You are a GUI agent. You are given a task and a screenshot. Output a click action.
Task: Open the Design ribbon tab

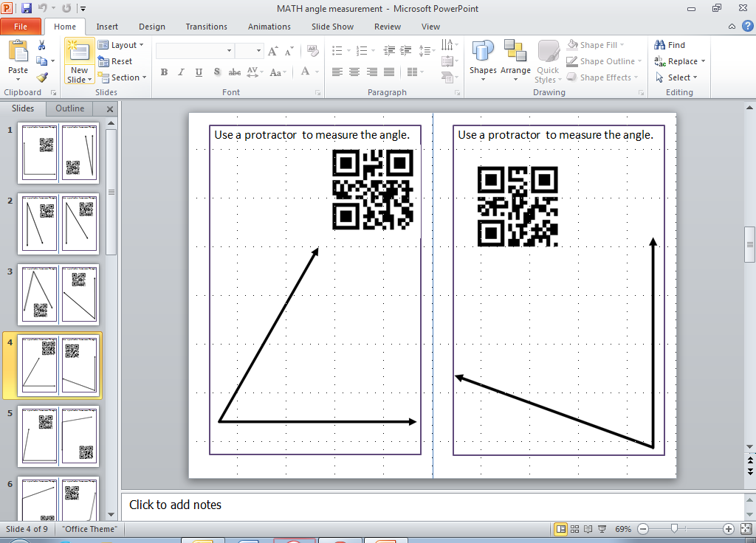pyautogui.click(x=152, y=27)
